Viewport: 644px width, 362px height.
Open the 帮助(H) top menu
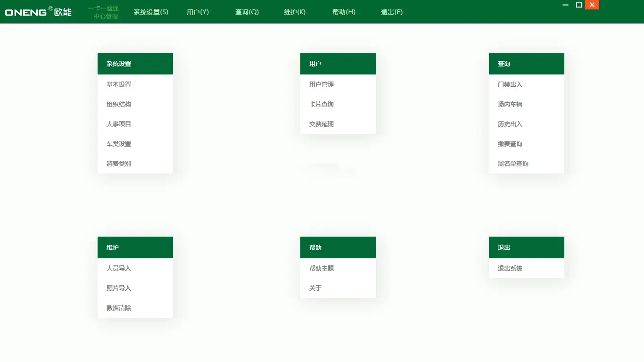point(344,12)
